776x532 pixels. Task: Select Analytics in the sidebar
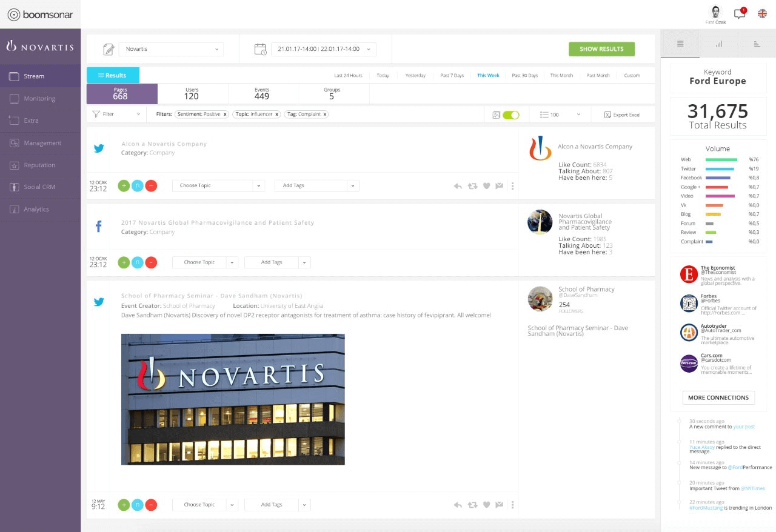[x=36, y=209]
